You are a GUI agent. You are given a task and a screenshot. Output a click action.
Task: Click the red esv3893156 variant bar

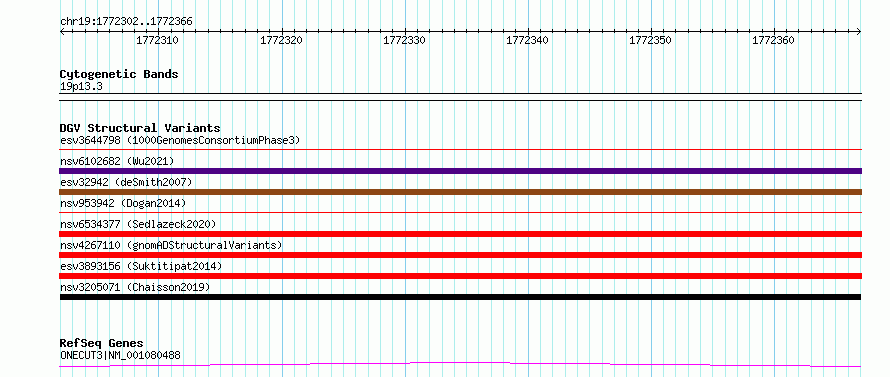pos(460,276)
